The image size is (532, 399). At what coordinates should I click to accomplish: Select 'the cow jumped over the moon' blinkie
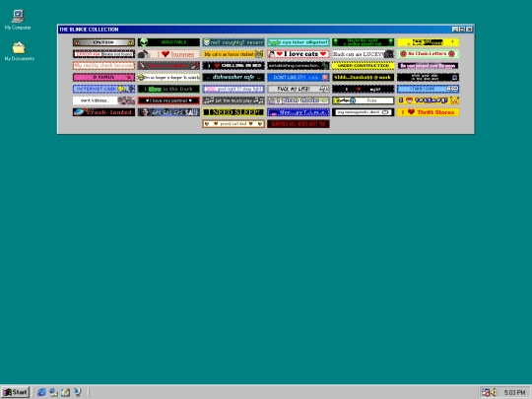click(x=428, y=65)
